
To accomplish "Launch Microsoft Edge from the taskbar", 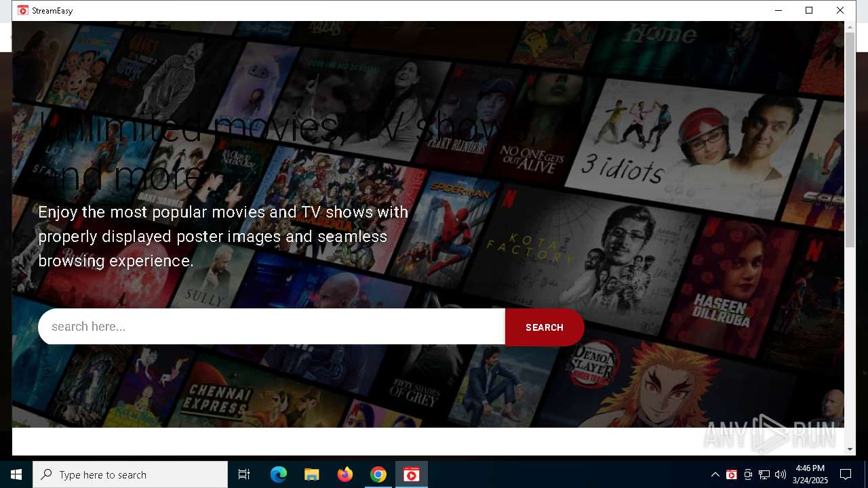I will click(x=278, y=474).
